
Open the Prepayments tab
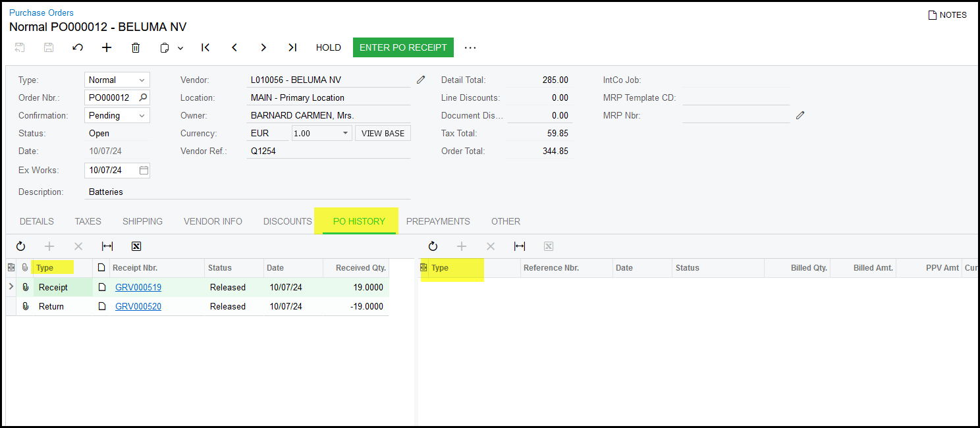point(438,221)
